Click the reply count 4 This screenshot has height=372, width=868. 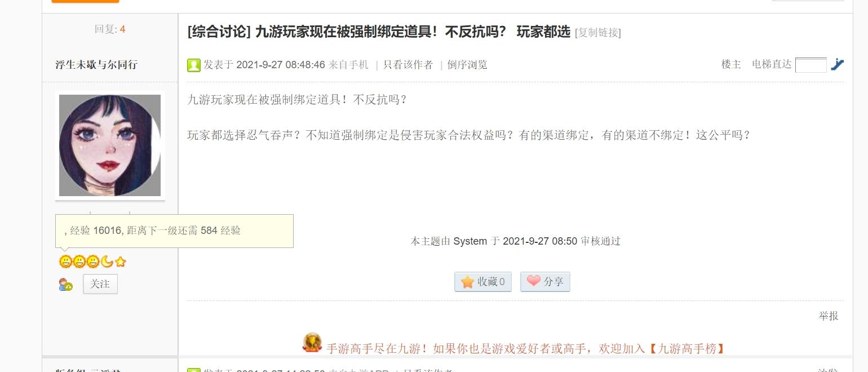tap(122, 29)
